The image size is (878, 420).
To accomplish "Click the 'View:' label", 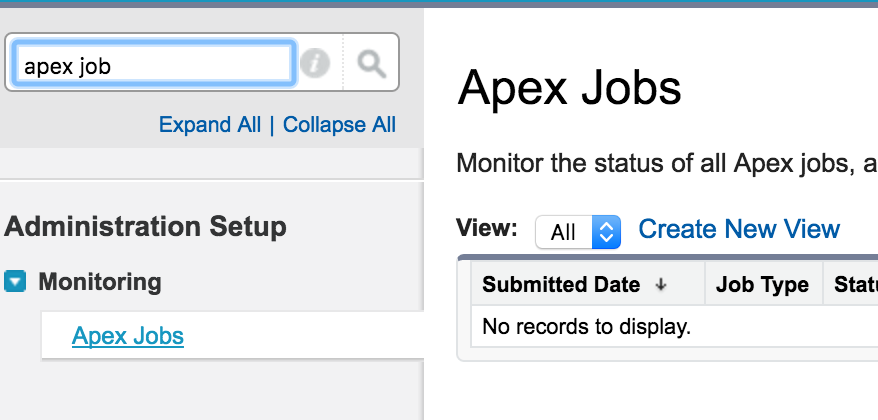I will click(486, 227).
